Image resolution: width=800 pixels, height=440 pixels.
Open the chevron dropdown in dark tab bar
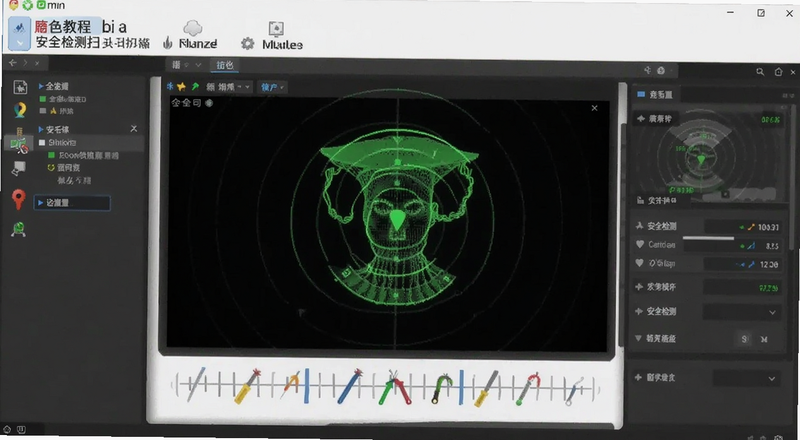tap(198, 65)
